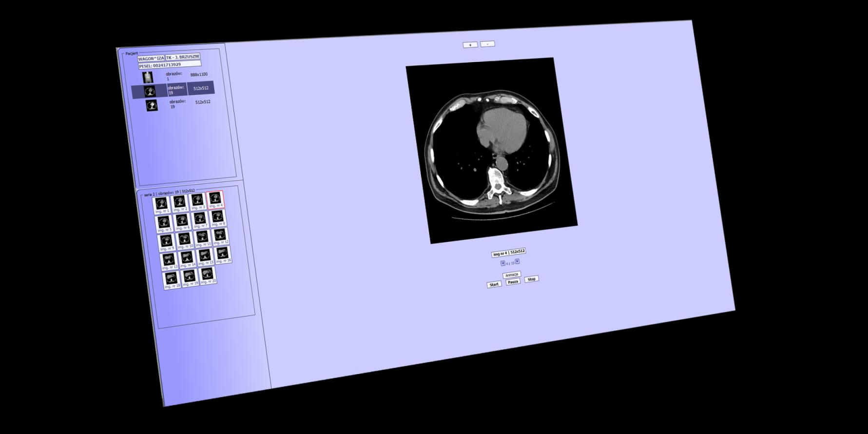Open thumbnail img. nr 8
Viewport: 868px width, 434px height.
[x=218, y=217]
